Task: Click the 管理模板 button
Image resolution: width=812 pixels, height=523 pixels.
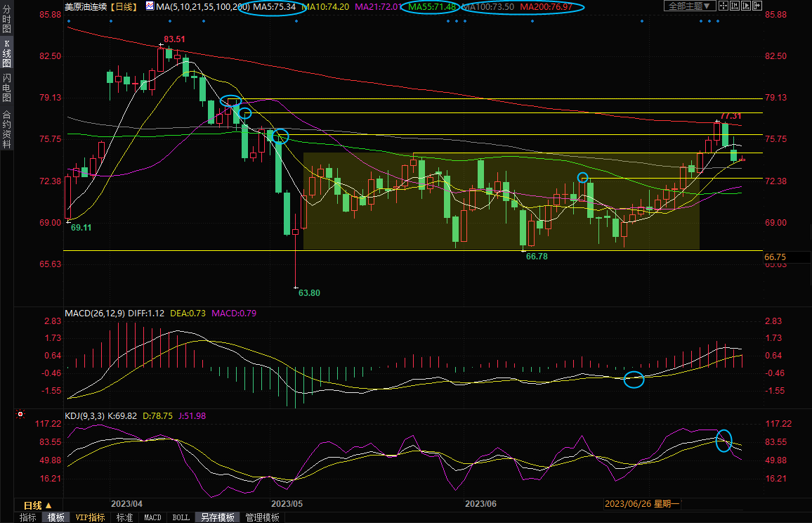Action: pyautogui.click(x=262, y=517)
